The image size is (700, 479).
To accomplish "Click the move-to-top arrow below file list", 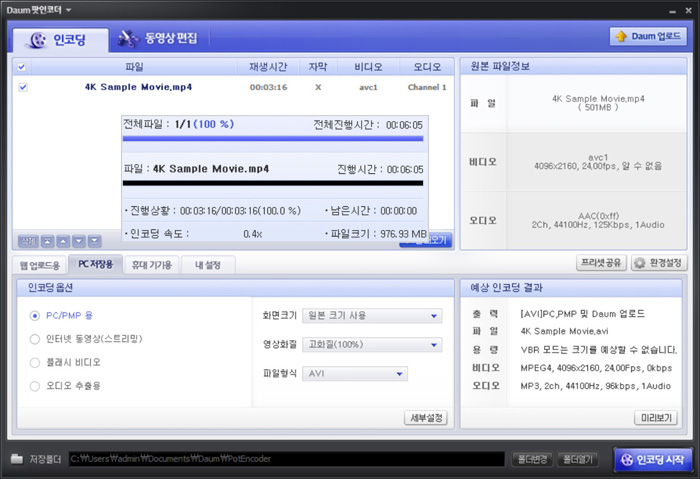I will pos(46,241).
